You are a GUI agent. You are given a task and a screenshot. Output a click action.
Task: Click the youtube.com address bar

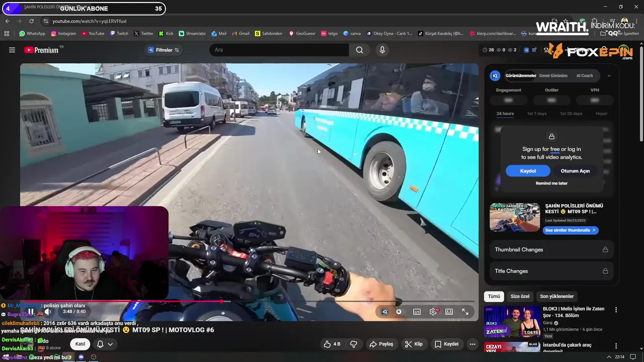pos(90,21)
